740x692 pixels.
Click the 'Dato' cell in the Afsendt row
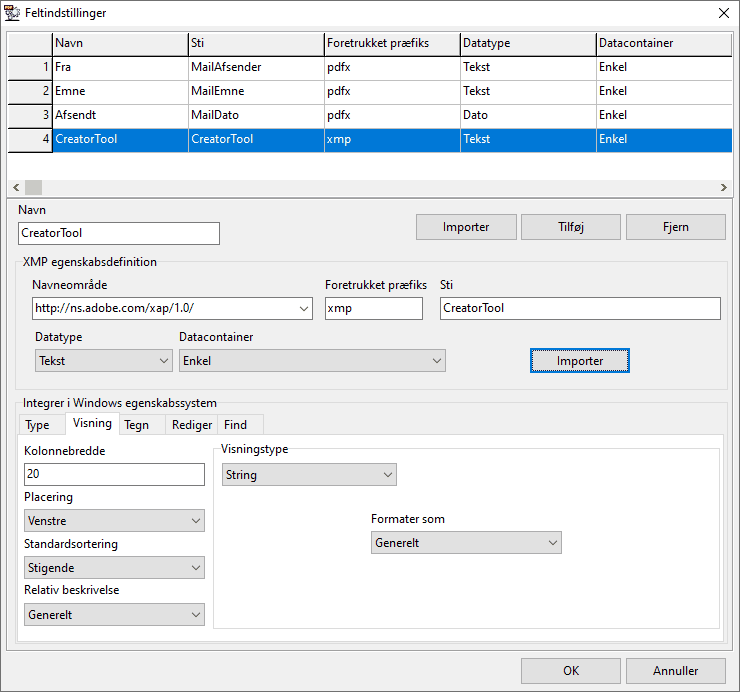coord(528,116)
